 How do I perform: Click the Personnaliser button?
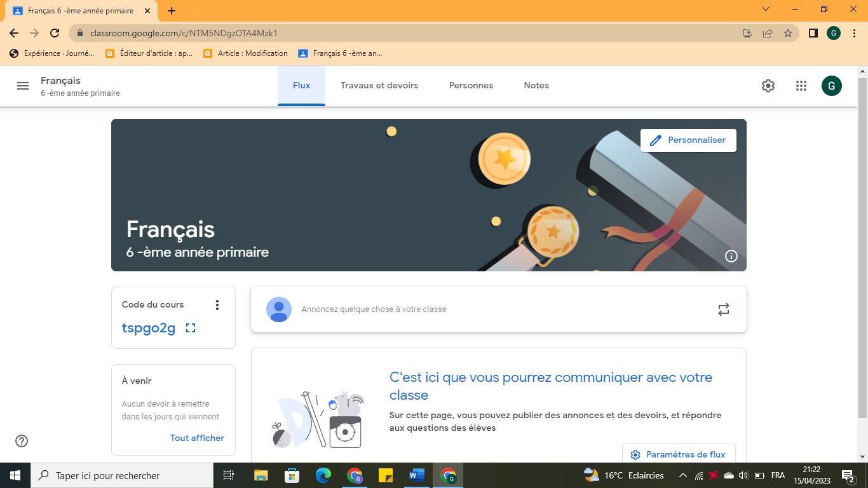pos(688,140)
